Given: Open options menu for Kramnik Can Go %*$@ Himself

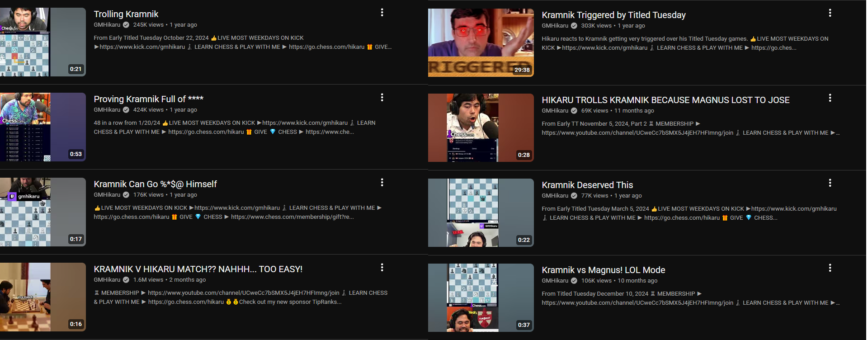Looking at the screenshot, I should (x=382, y=183).
